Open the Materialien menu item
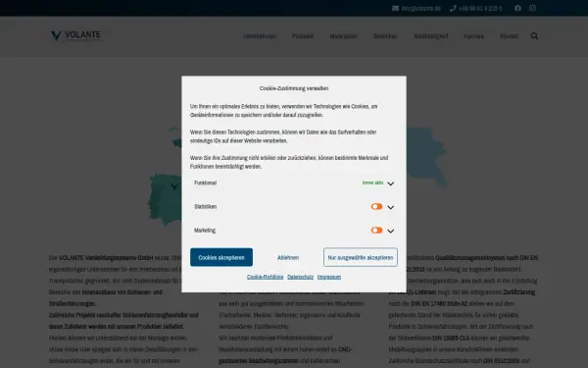The height and width of the screenshot is (368, 588). click(343, 36)
